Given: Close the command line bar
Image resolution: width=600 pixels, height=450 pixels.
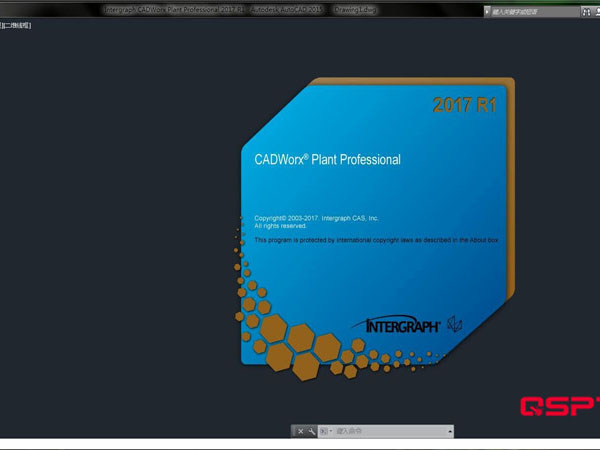Looking at the screenshot, I should pos(300,431).
